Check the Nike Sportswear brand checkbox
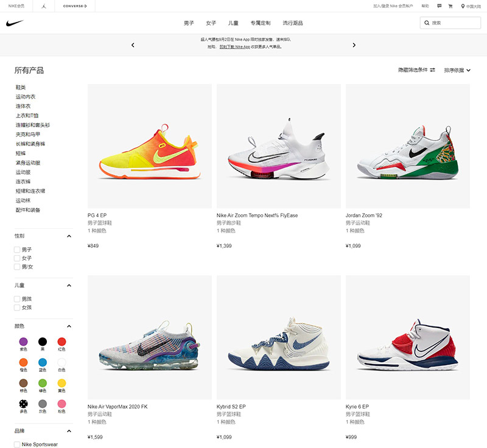This screenshot has height=448, width=487. pyautogui.click(x=17, y=444)
